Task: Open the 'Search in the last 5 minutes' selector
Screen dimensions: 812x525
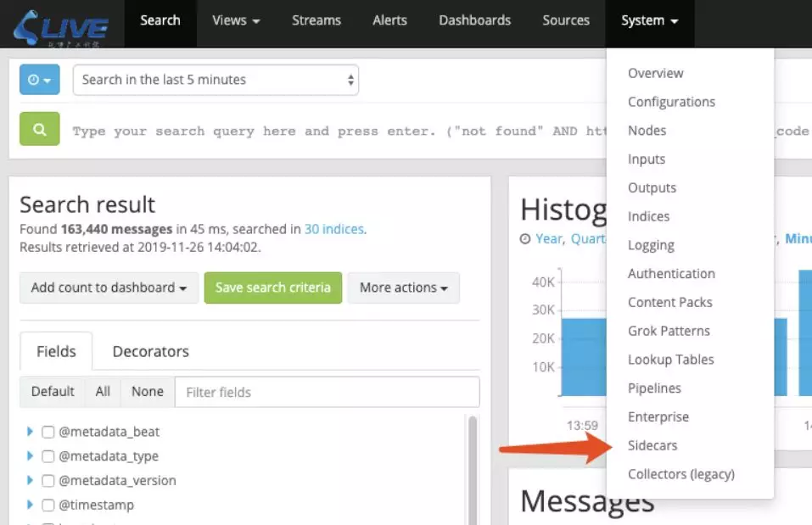Action: (x=216, y=80)
